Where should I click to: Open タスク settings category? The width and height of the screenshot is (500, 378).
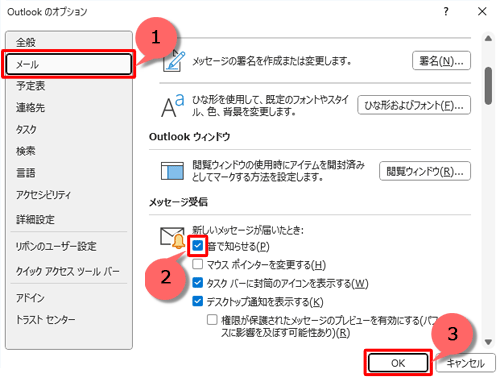click(69, 129)
